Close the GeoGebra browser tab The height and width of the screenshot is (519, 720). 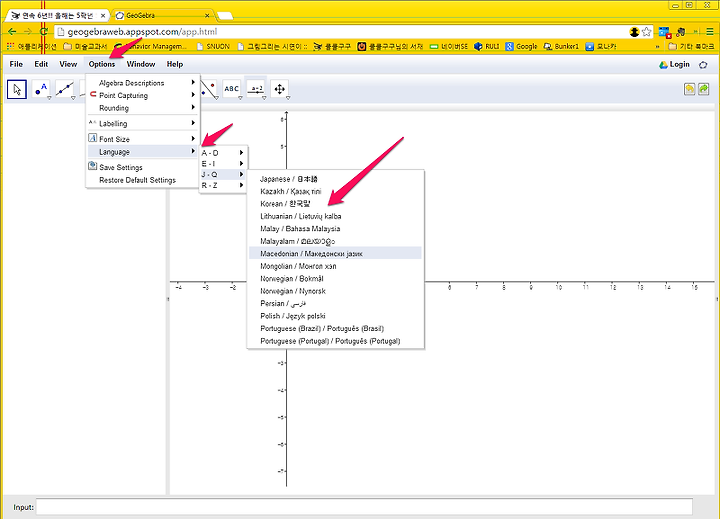pos(207,16)
